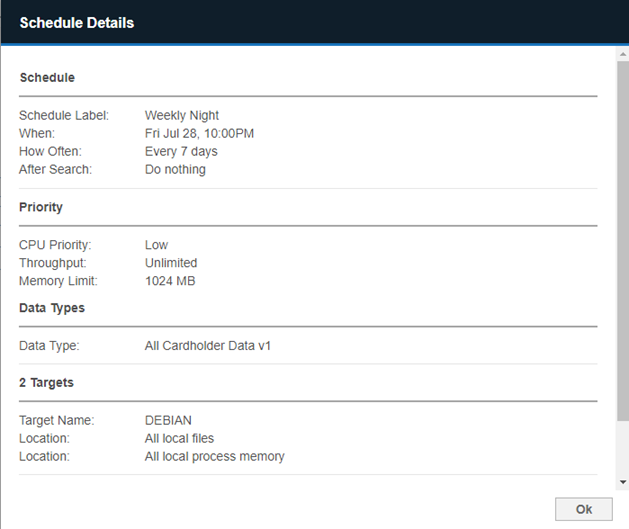This screenshot has width=629, height=529.
Task: Click the scrollbar down arrow
Action: point(622,481)
